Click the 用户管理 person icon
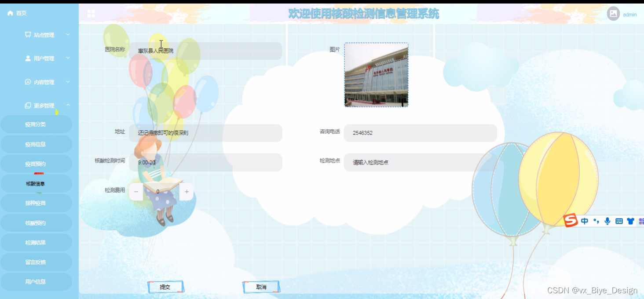 tap(28, 58)
